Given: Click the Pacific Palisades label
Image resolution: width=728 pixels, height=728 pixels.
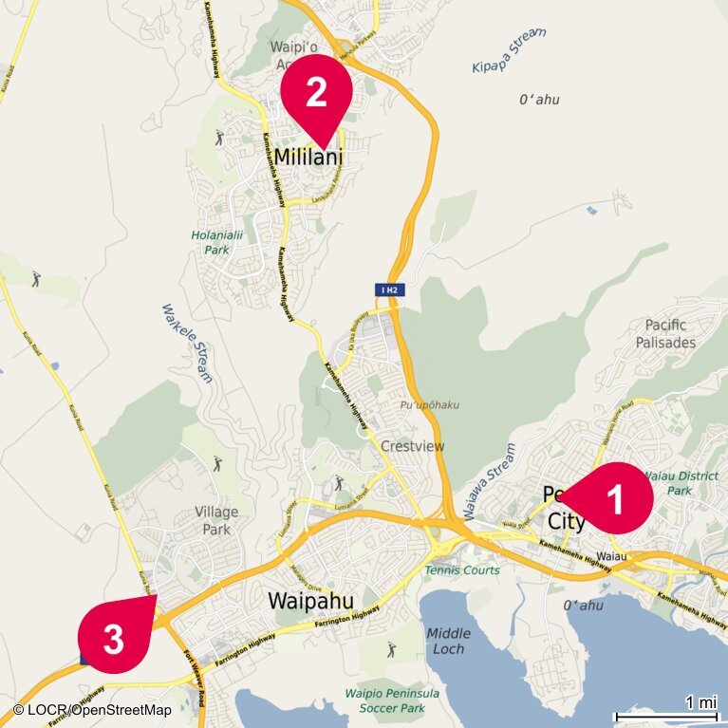Looking at the screenshot, I should pyautogui.click(x=665, y=334).
